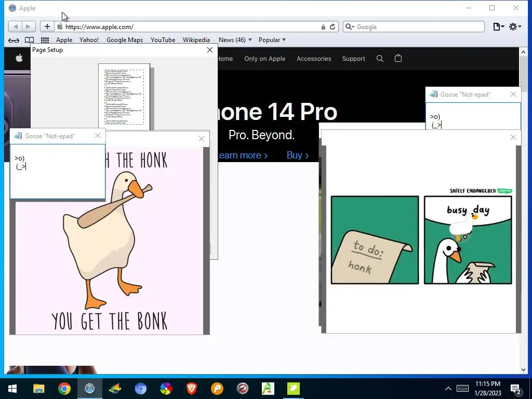The width and height of the screenshot is (532, 399).
Task: Click the busy day comic panel
Action: pyautogui.click(x=468, y=240)
